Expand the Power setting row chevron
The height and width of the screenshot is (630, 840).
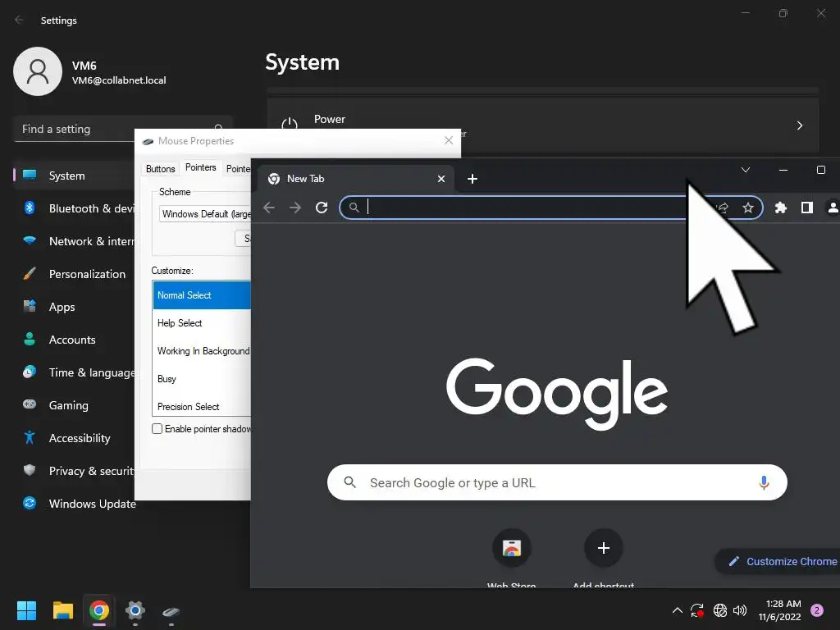coord(799,126)
